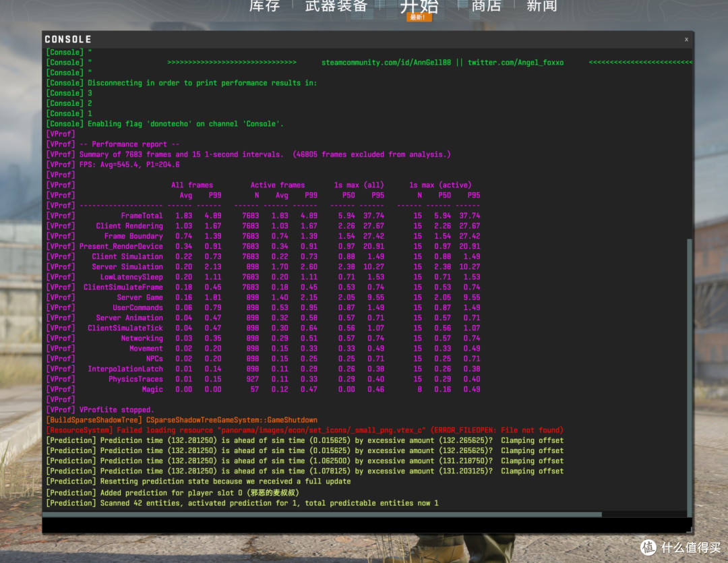
Task: Click the Server Animation row label
Action: pyautogui.click(x=129, y=318)
